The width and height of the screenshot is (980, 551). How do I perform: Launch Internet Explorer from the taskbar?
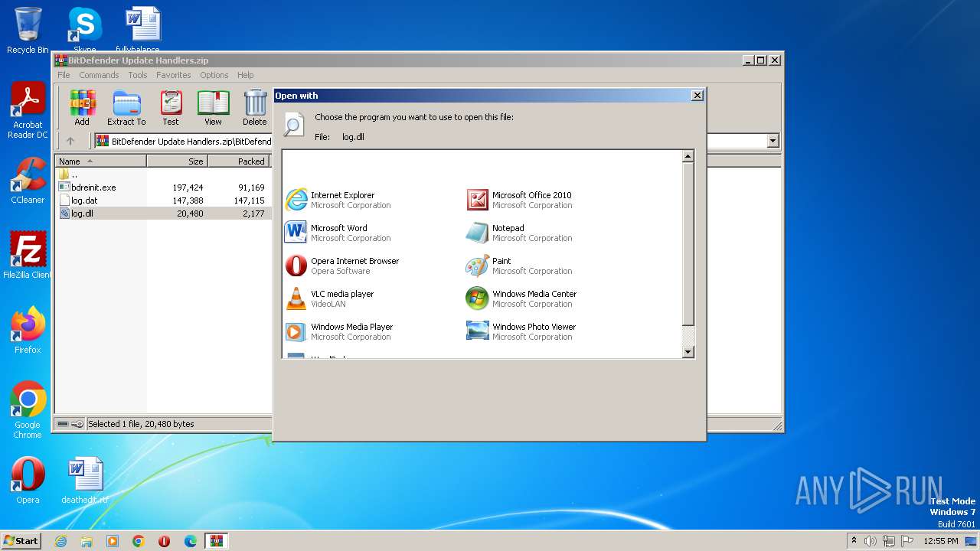coord(60,541)
